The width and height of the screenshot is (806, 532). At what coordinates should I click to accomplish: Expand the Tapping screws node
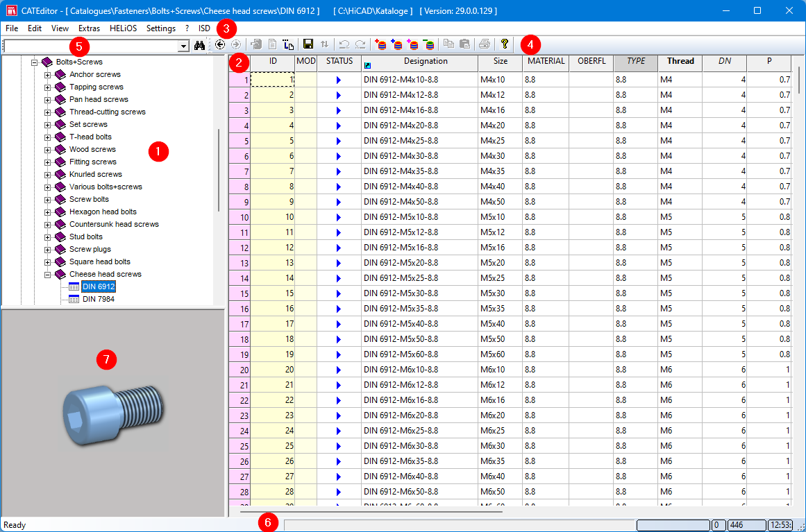click(x=48, y=87)
